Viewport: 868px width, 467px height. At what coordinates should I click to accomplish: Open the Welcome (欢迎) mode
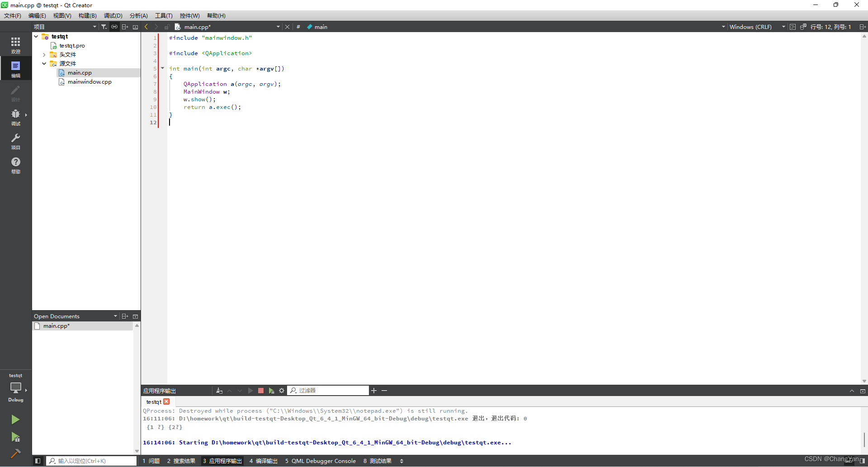click(16, 45)
